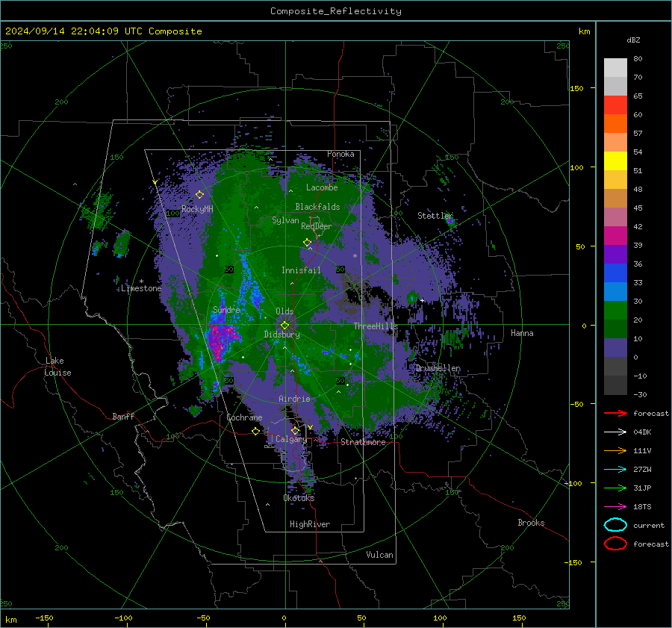
Task: Click the Banff town label
Action: [123, 417]
